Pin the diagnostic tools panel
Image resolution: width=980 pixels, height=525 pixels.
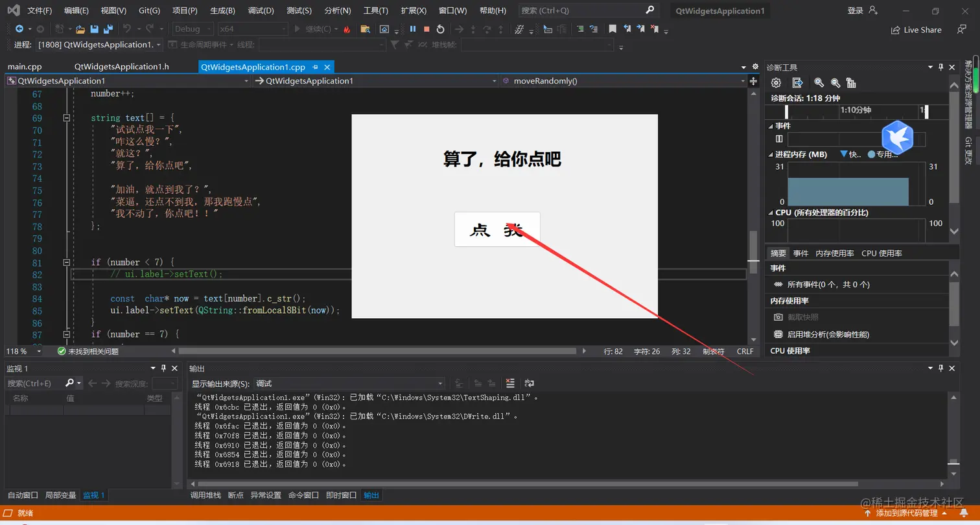click(x=941, y=67)
